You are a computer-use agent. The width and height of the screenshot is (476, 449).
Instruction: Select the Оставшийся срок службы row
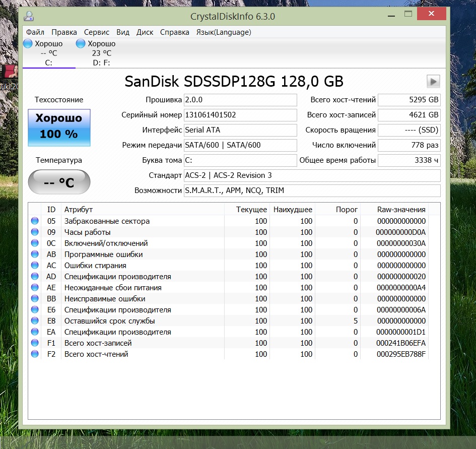tap(229, 321)
